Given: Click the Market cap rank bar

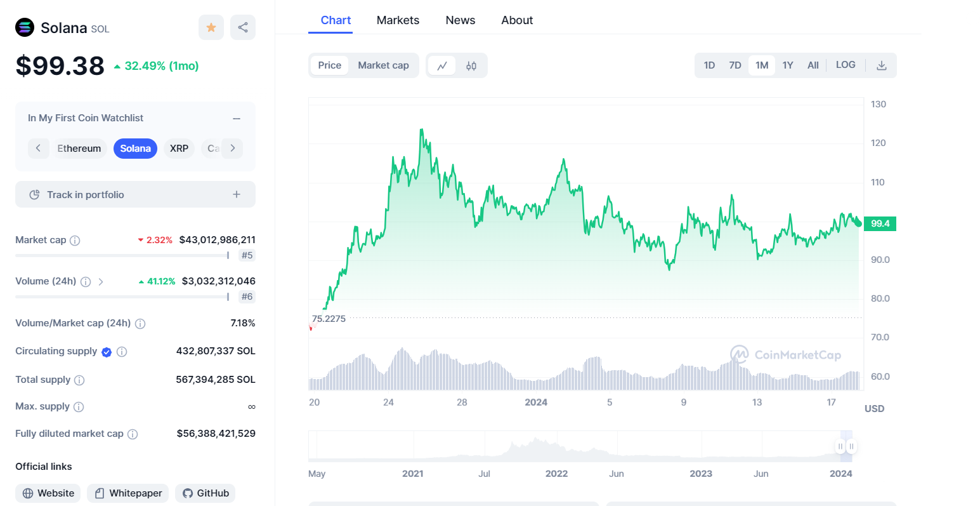Looking at the screenshot, I should click(x=122, y=255).
